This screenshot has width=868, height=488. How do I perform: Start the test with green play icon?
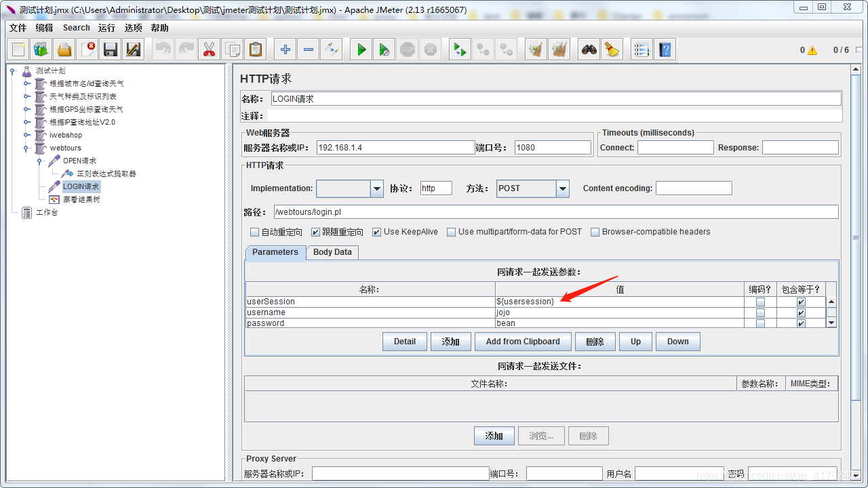[x=361, y=49]
